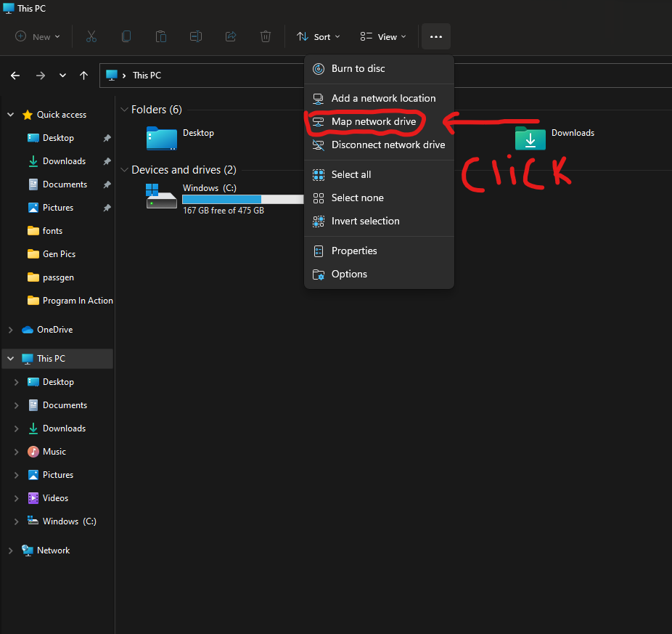
Task: Click the Rename icon in toolbar
Action: (196, 36)
